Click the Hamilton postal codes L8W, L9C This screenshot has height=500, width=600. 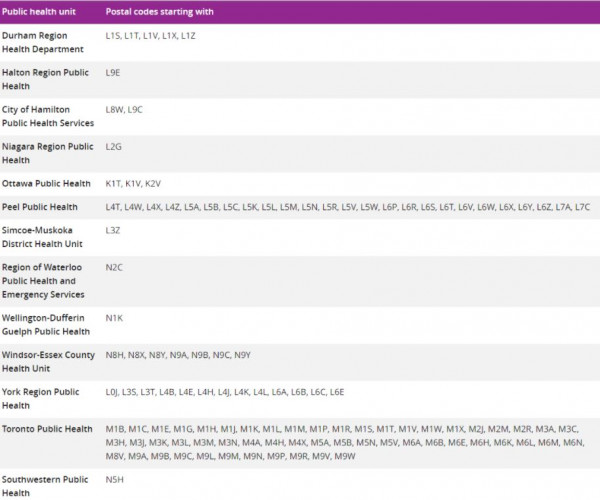(124, 109)
